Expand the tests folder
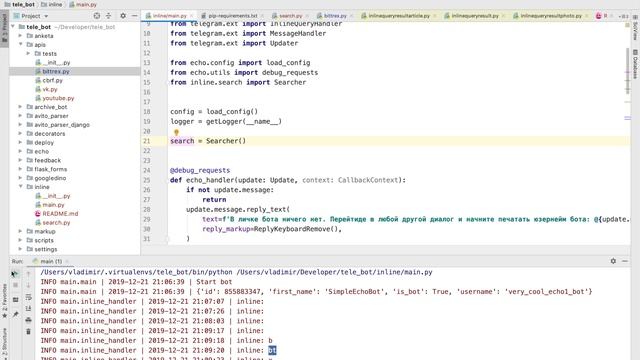This screenshot has width=640, height=360. pyautogui.click(x=29, y=53)
